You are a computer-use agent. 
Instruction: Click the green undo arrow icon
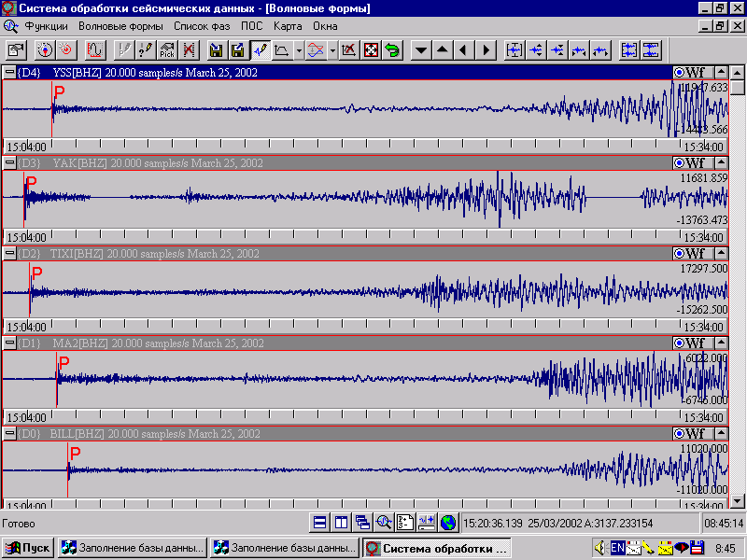pos(392,49)
